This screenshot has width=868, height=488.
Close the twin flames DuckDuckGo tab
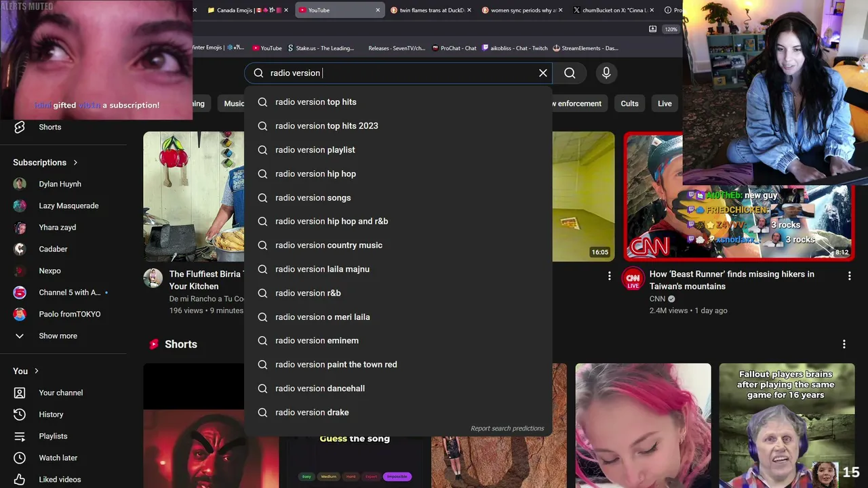(469, 10)
